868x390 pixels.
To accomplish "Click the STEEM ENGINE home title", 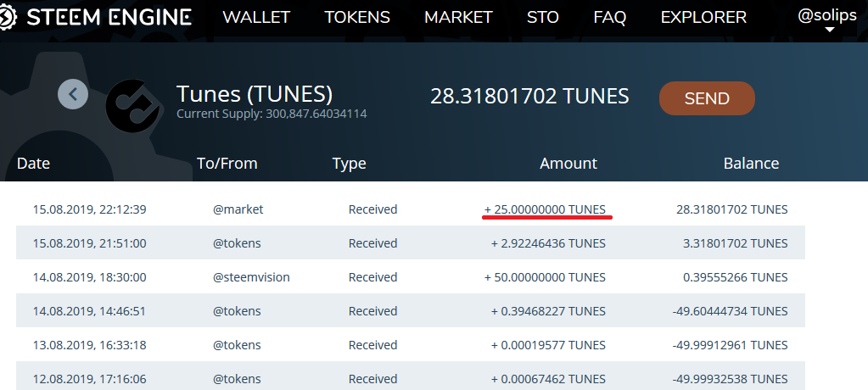I will pos(109,17).
